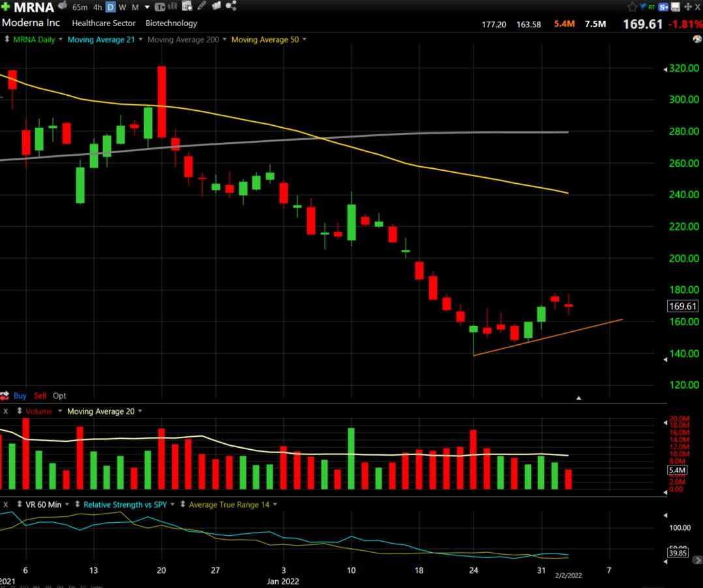The width and height of the screenshot is (703, 588).
Task: Expand Relative Strength vs SPY dropdown arrow
Action: [x=172, y=504]
